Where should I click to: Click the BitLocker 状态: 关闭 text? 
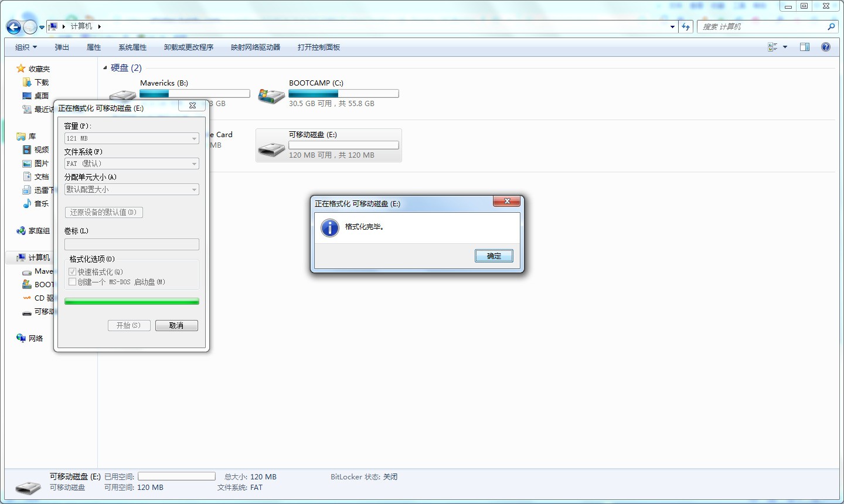364,477
